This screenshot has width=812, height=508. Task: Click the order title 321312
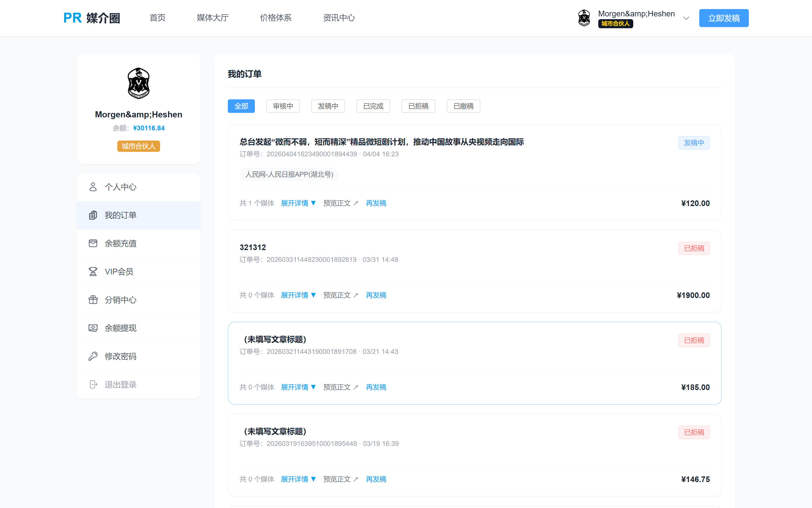[x=253, y=247]
